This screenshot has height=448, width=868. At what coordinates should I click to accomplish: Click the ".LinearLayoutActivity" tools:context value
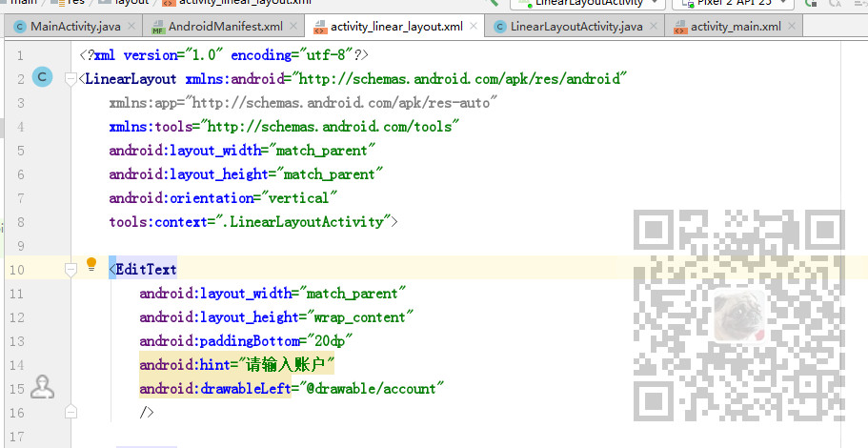(x=303, y=221)
